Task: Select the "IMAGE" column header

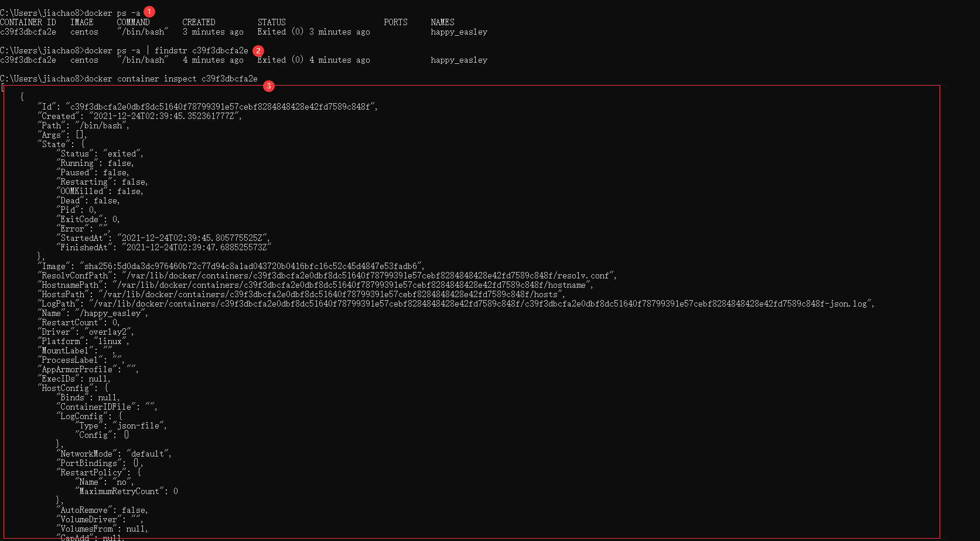Action: (82, 22)
